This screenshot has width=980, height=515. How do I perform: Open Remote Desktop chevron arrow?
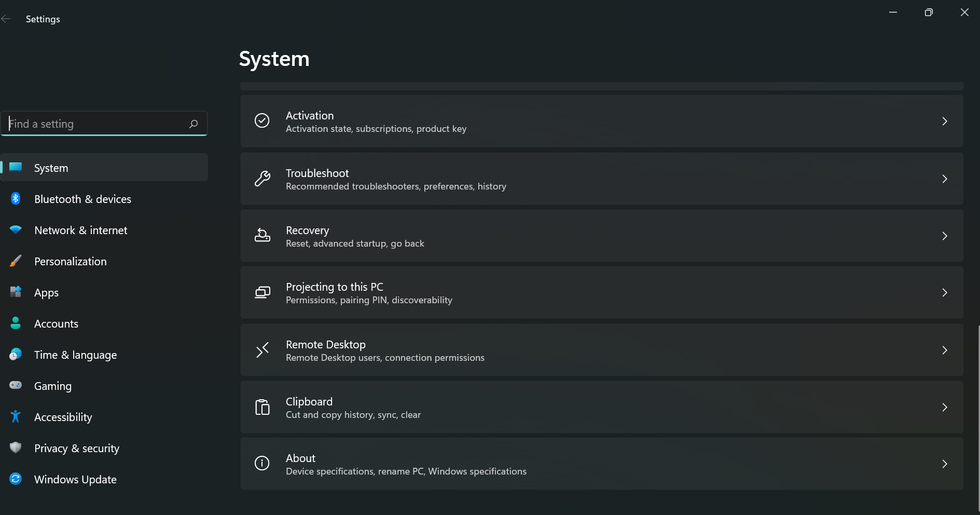945,350
